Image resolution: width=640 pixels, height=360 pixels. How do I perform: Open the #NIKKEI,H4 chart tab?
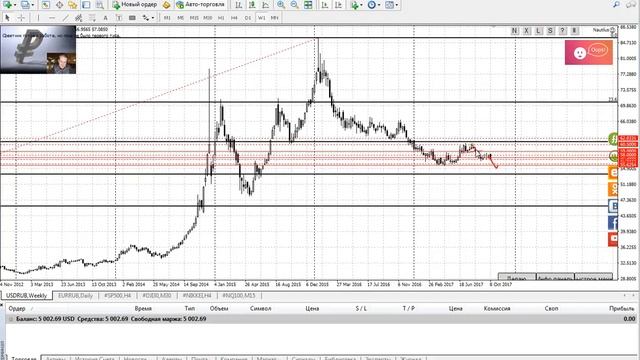197,295
